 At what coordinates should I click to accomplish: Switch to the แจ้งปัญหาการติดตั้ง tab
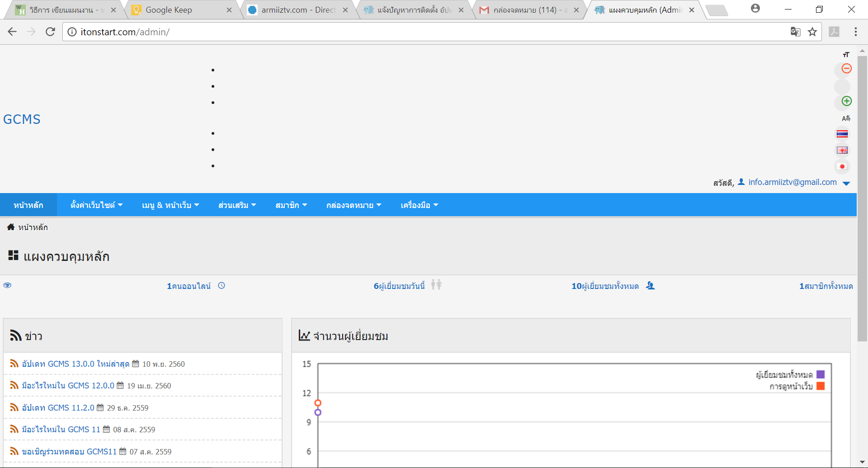point(414,10)
